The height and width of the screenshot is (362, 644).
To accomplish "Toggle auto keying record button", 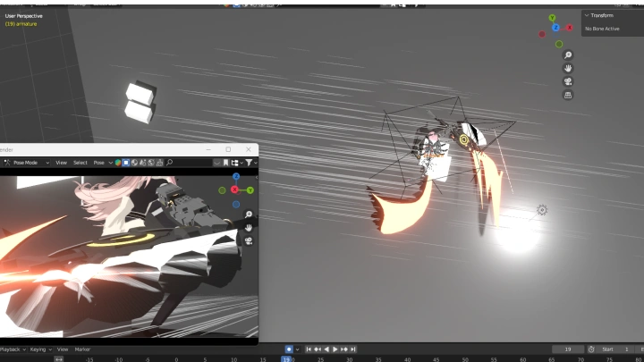I will click(289, 349).
